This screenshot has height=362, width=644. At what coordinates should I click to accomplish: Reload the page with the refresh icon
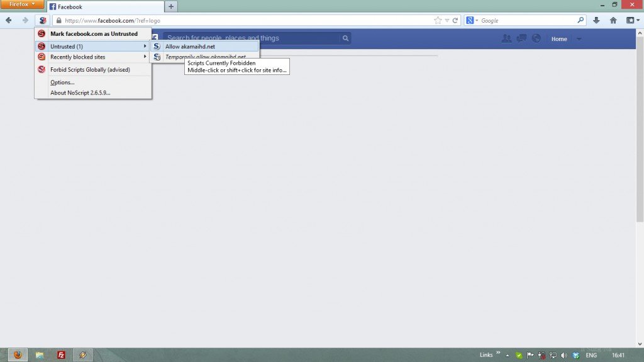455,20
